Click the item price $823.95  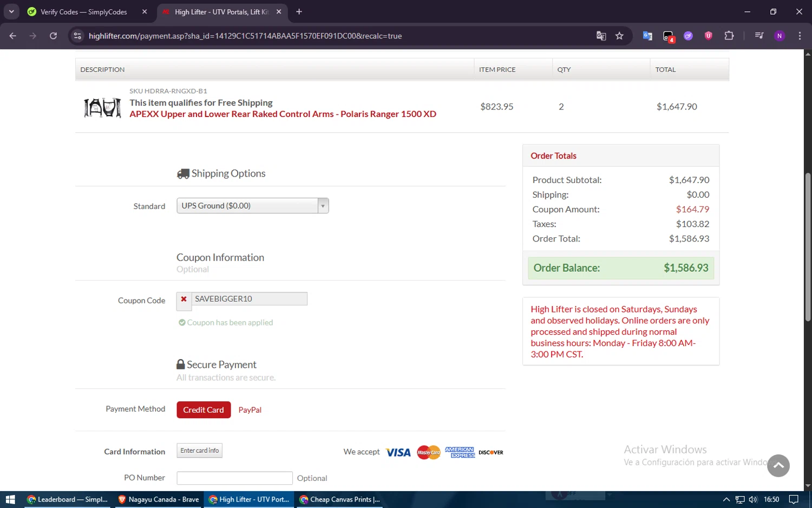click(496, 107)
